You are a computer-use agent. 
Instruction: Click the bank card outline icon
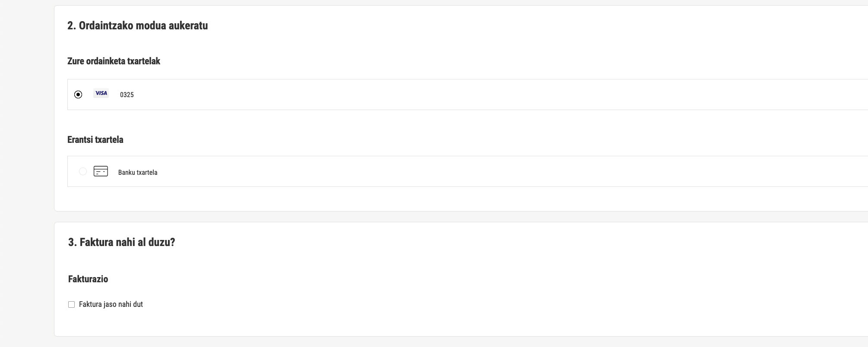(101, 171)
